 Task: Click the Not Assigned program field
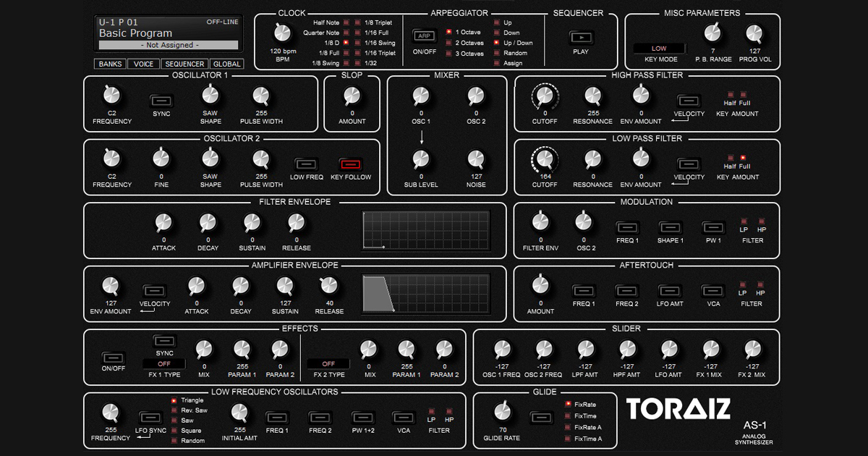coord(167,45)
